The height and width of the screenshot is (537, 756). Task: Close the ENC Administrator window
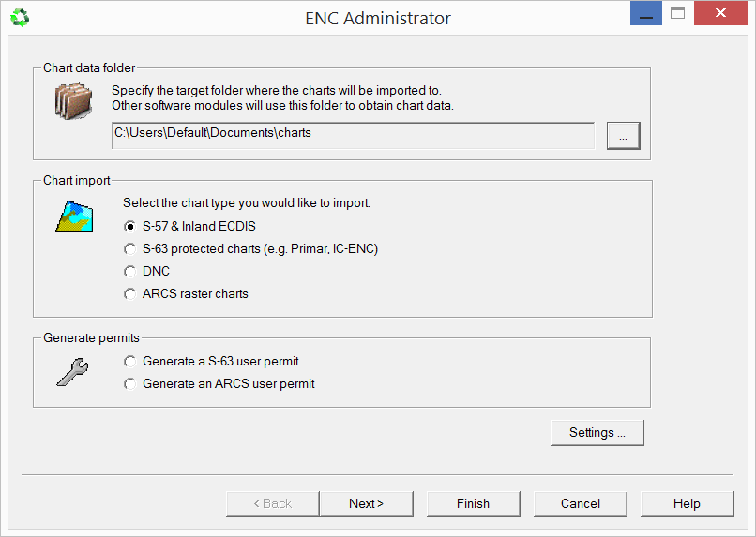click(x=720, y=15)
